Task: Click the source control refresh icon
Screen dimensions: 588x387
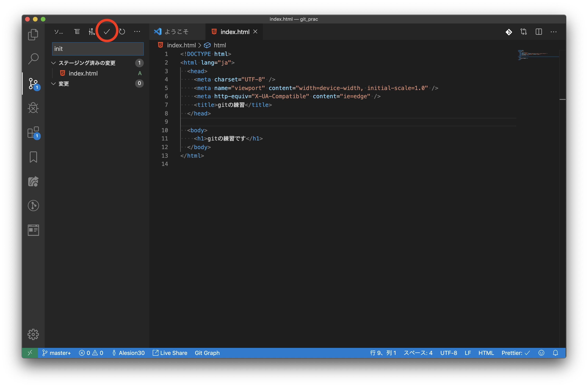Action: (122, 31)
